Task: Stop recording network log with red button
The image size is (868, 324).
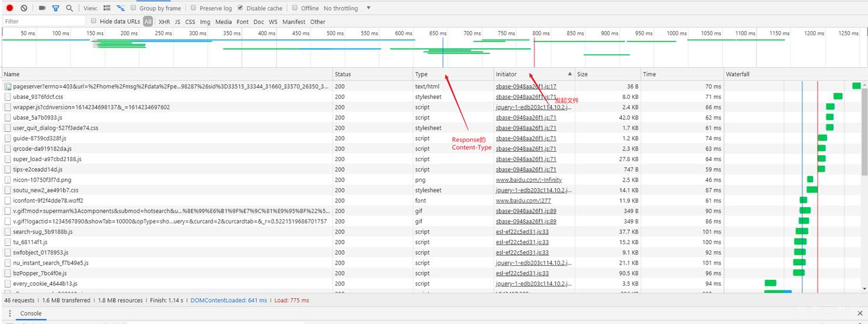Action: (9, 8)
